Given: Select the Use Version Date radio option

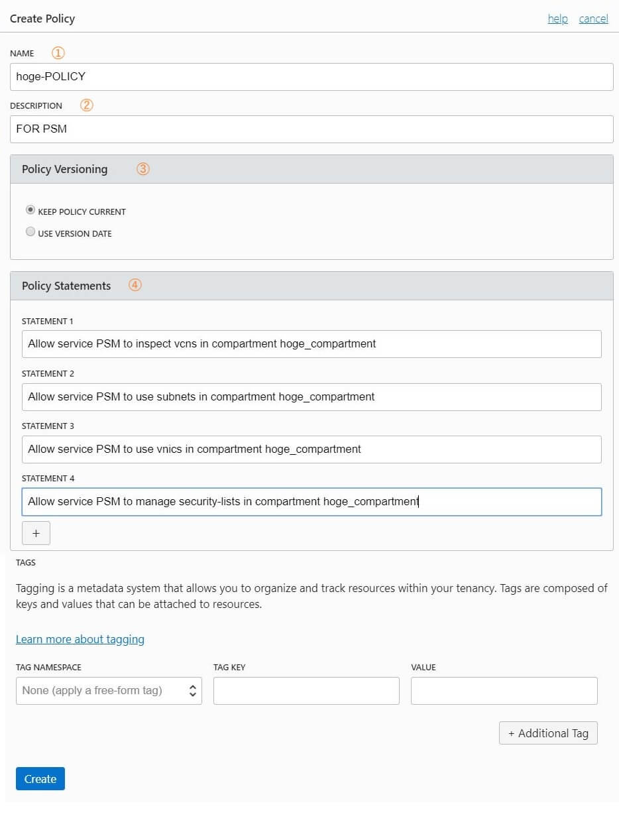Looking at the screenshot, I should coord(30,232).
